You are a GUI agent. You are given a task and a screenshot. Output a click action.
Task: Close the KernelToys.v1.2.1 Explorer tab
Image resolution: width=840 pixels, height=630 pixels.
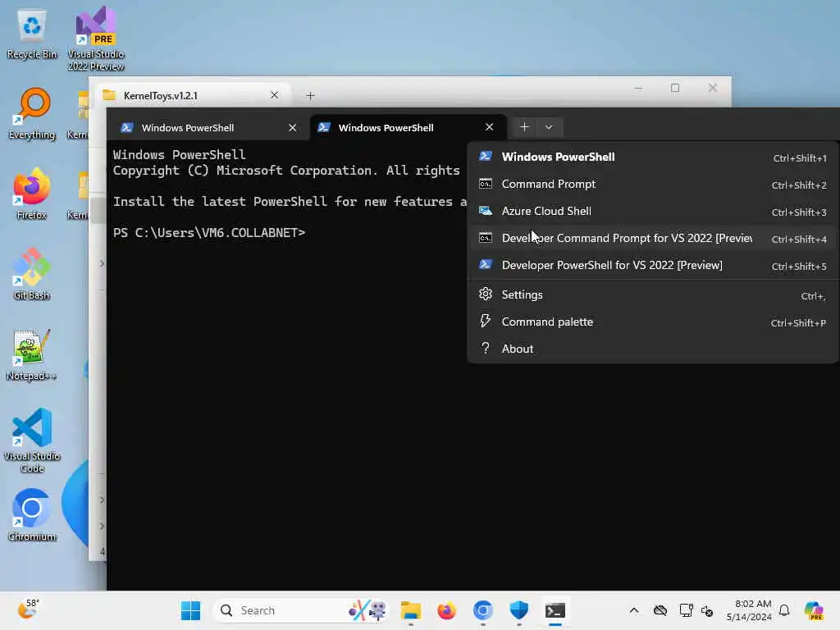click(274, 95)
